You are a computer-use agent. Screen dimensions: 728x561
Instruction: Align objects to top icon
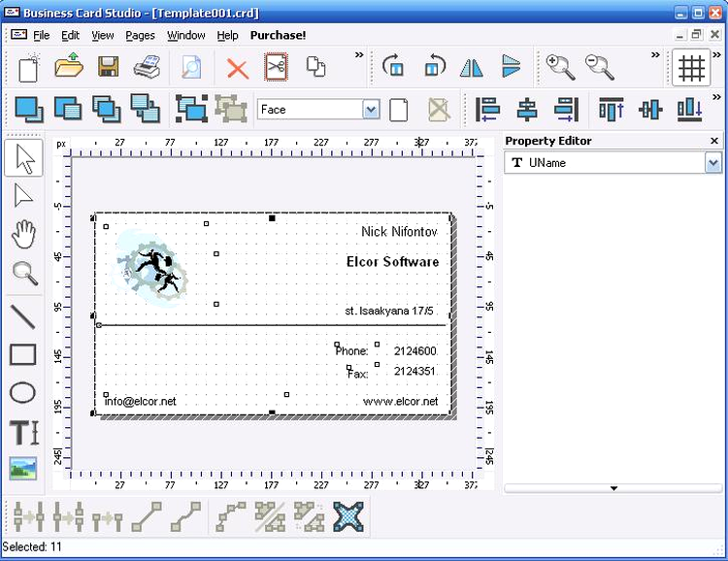[x=611, y=110]
